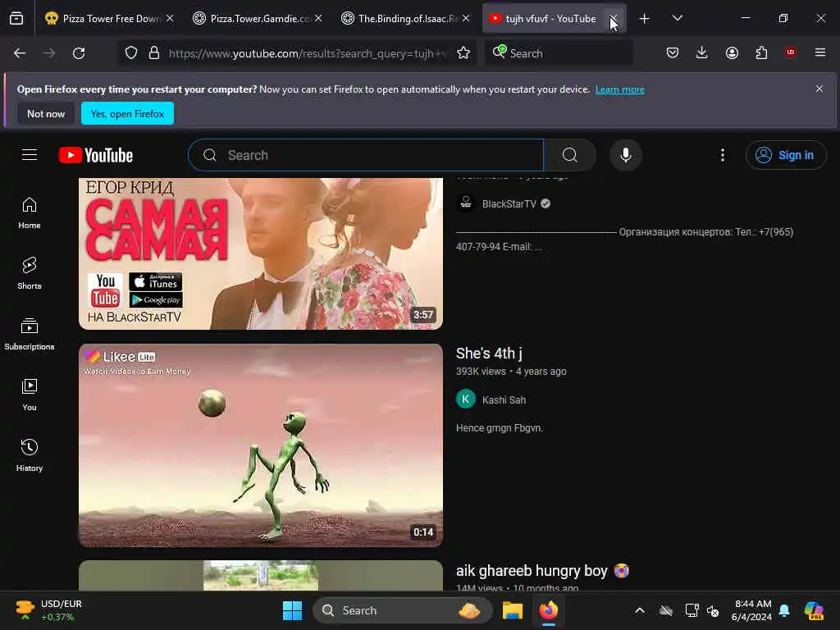
Task: Save page to Pocket
Action: pos(673,52)
